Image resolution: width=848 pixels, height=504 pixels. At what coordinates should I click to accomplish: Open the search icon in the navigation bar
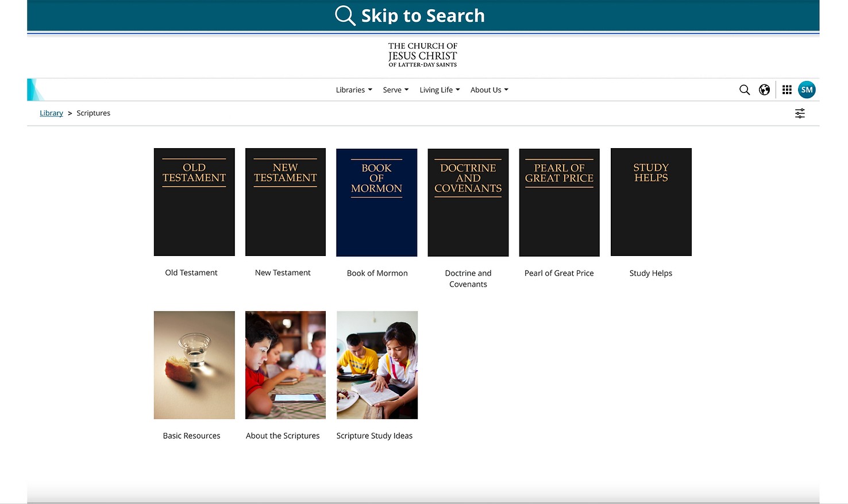[745, 90]
